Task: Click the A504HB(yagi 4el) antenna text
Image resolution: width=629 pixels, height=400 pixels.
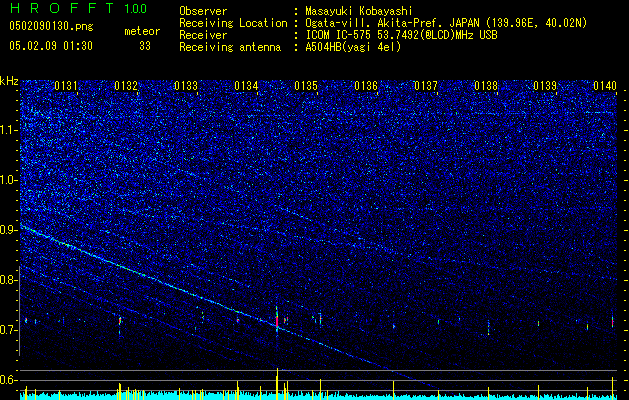Action: click(x=353, y=47)
